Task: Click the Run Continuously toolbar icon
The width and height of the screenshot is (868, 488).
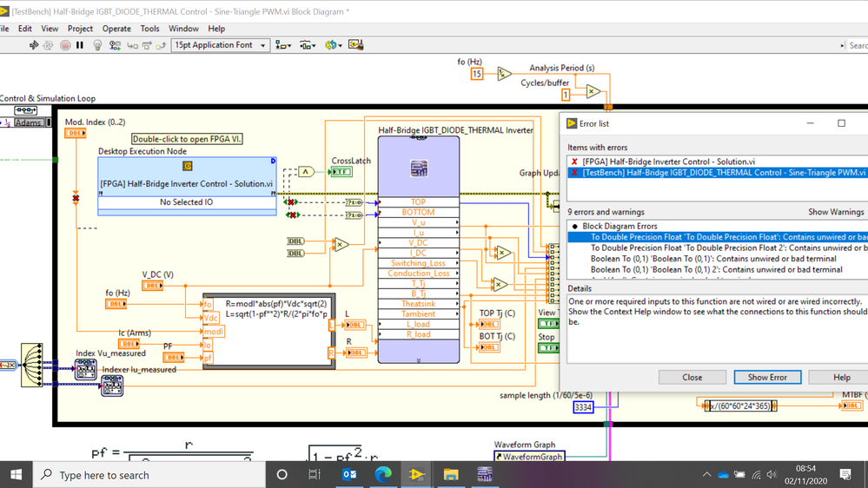Action: pos(48,45)
